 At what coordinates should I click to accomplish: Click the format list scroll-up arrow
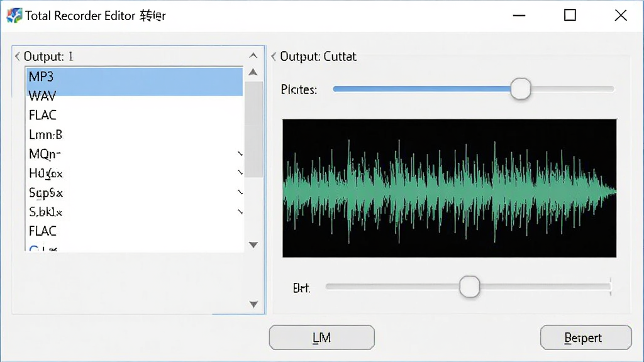[x=253, y=72]
